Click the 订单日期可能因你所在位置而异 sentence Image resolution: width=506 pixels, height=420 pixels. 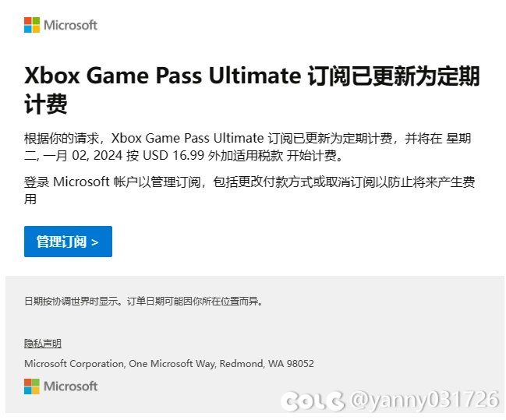point(195,302)
